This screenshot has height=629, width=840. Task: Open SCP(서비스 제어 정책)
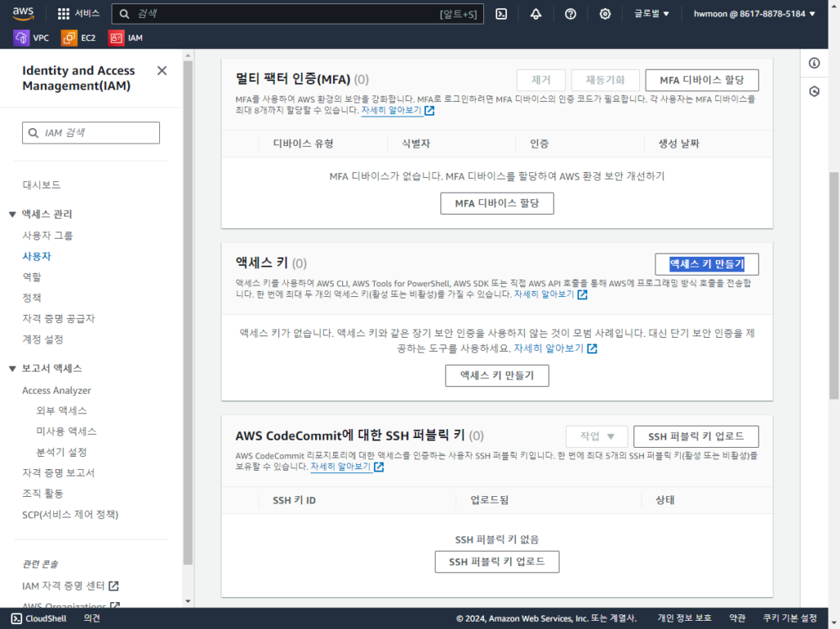(x=71, y=514)
